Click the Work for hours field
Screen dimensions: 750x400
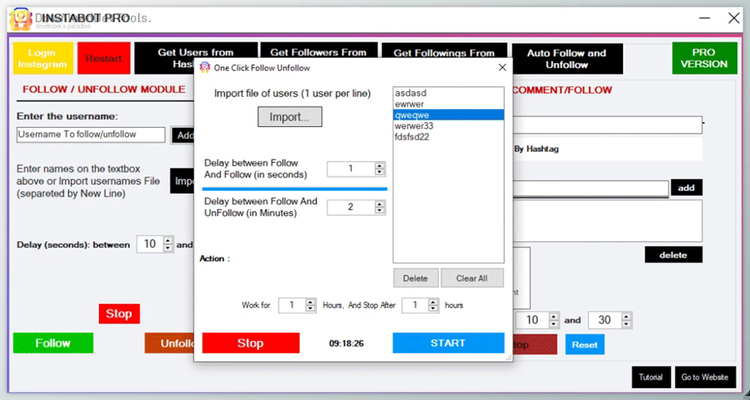(x=292, y=305)
